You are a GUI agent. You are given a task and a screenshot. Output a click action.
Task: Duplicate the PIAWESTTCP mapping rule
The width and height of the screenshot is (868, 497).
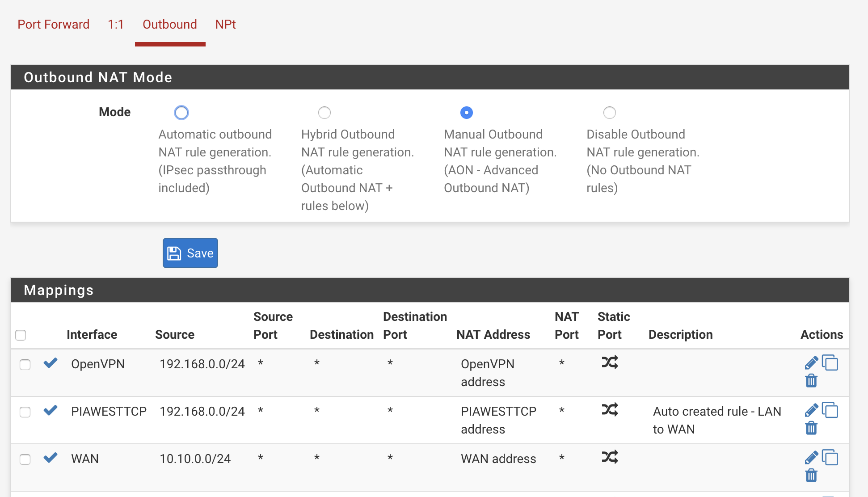click(830, 410)
